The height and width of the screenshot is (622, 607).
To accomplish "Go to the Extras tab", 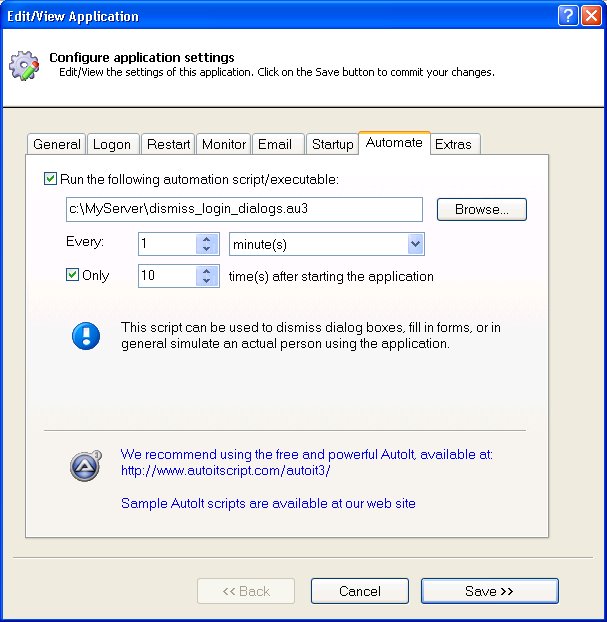I will click(x=453, y=144).
